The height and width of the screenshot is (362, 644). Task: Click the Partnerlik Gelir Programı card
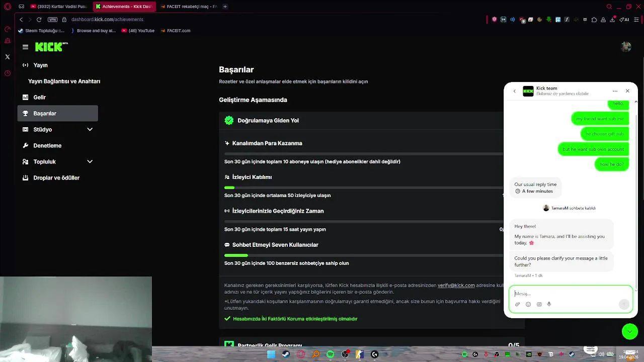pos(372,342)
